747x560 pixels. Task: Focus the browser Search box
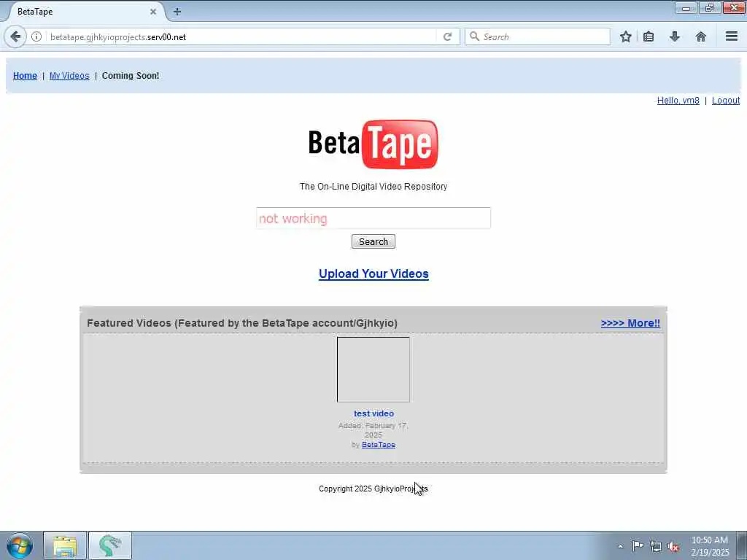538,36
